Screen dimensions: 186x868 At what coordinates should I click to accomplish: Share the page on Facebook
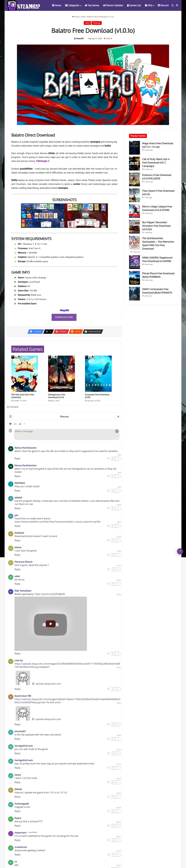click(x=35, y=331)
